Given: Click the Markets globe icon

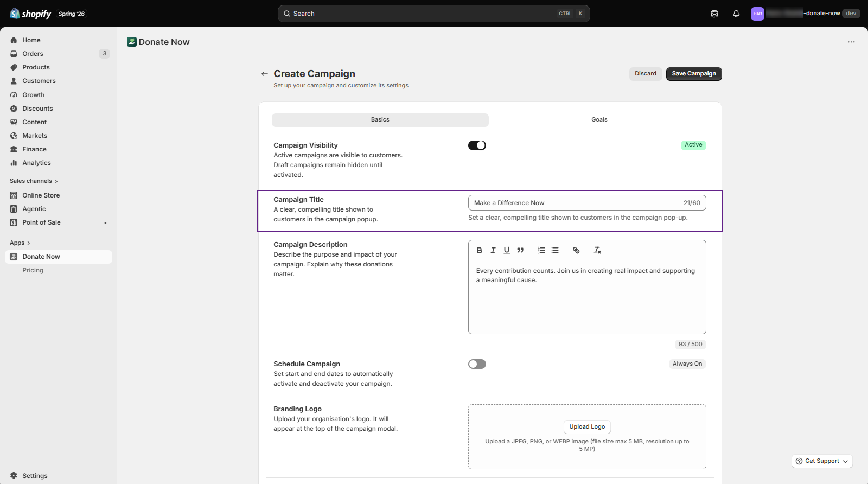Looking at the screenshot, I should click(x=14, y=136).
